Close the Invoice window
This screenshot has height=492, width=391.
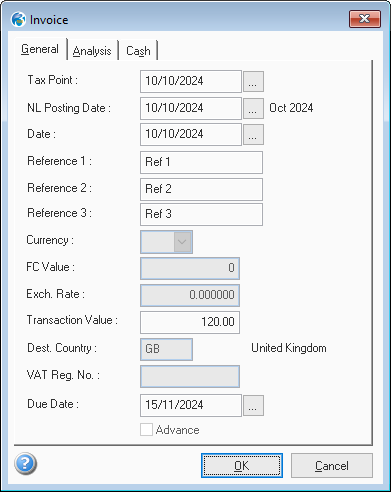[365, 19]
